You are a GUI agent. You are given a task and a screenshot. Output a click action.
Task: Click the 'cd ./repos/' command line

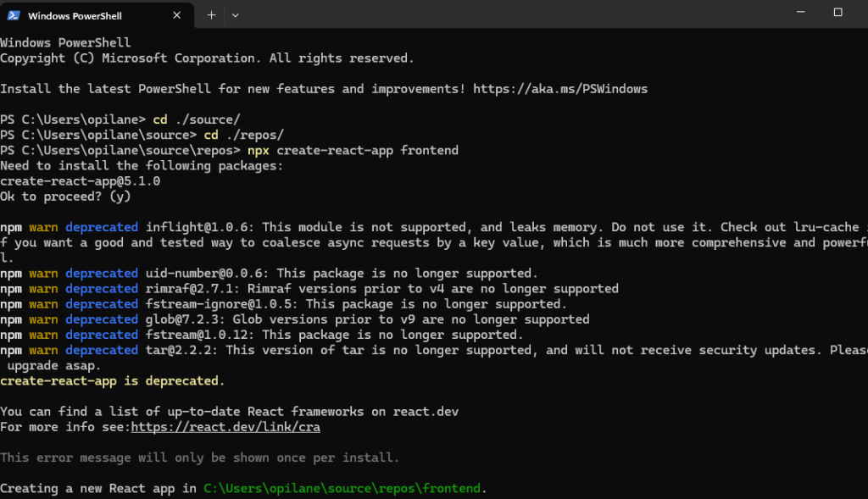[242, 135]
